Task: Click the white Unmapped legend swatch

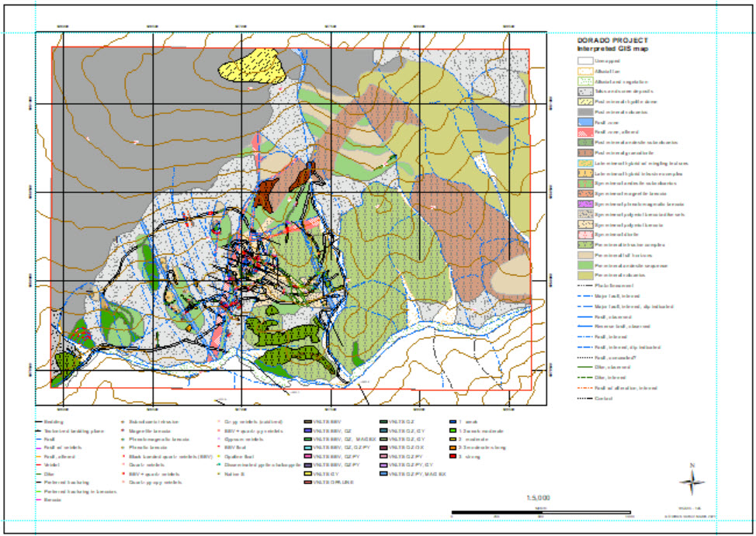Action: 584,60
